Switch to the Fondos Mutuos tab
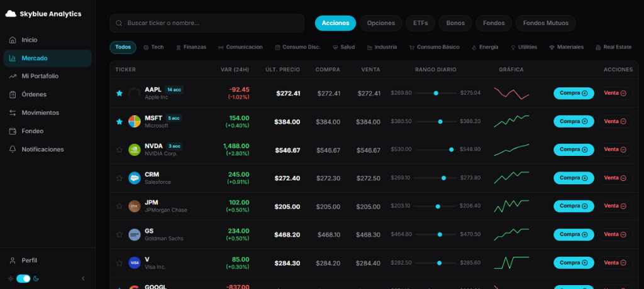 tap(545, 23)
